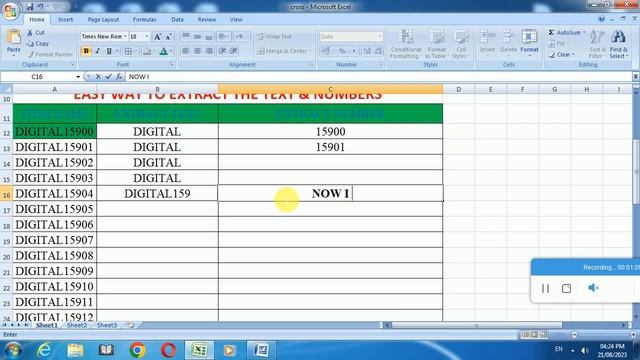The image size is (640, 360).
Task: Toggle Wrap Text
Action: 274,37
